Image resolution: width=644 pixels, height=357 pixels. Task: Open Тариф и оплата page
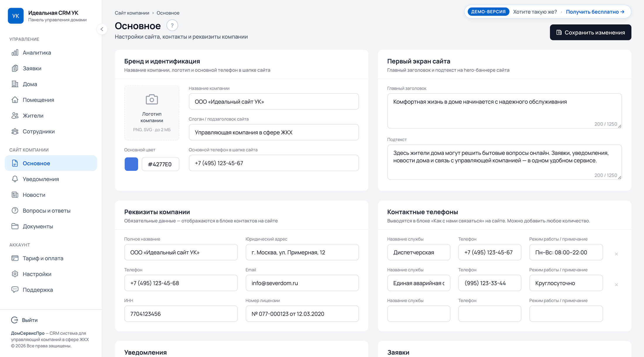click(x=51, y=258)
